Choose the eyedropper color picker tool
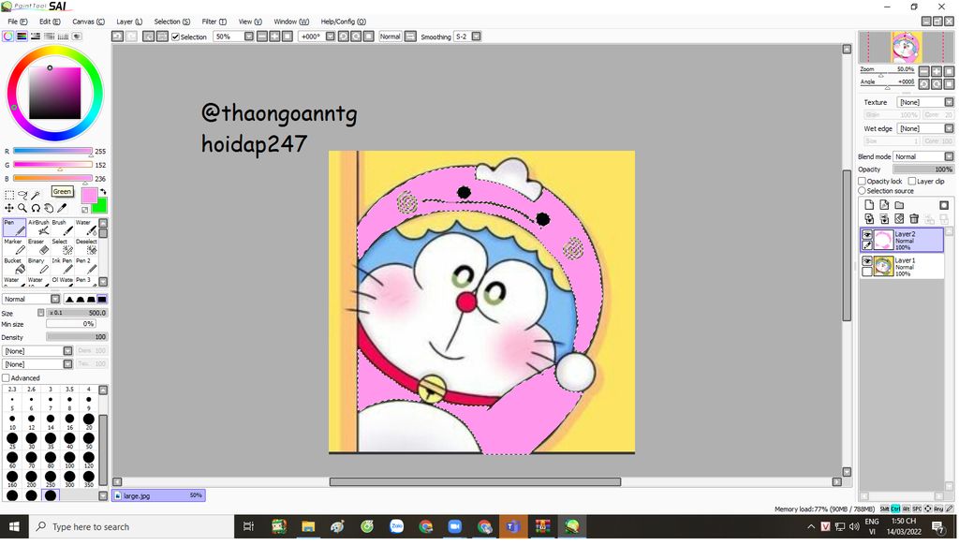Image resolution: width=959 pixels, height=560 pixels. [63, 209]
